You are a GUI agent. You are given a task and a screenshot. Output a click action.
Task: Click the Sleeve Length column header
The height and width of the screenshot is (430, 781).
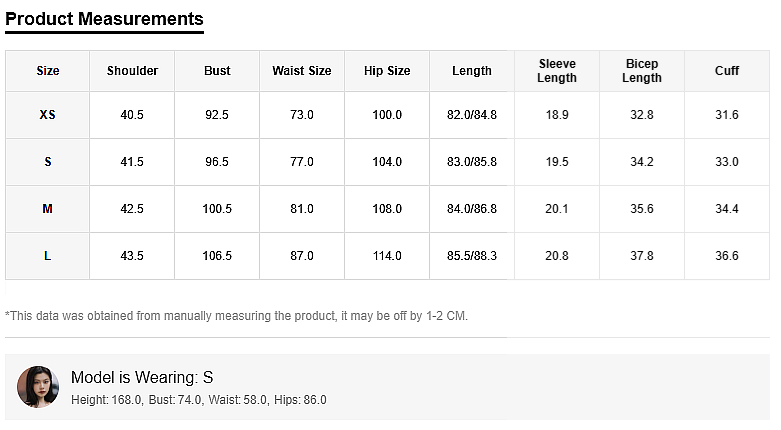(557, 71)
